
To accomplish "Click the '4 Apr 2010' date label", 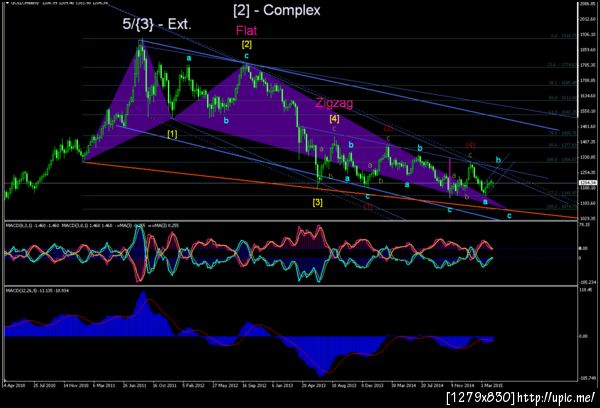I will pos(14,385).
